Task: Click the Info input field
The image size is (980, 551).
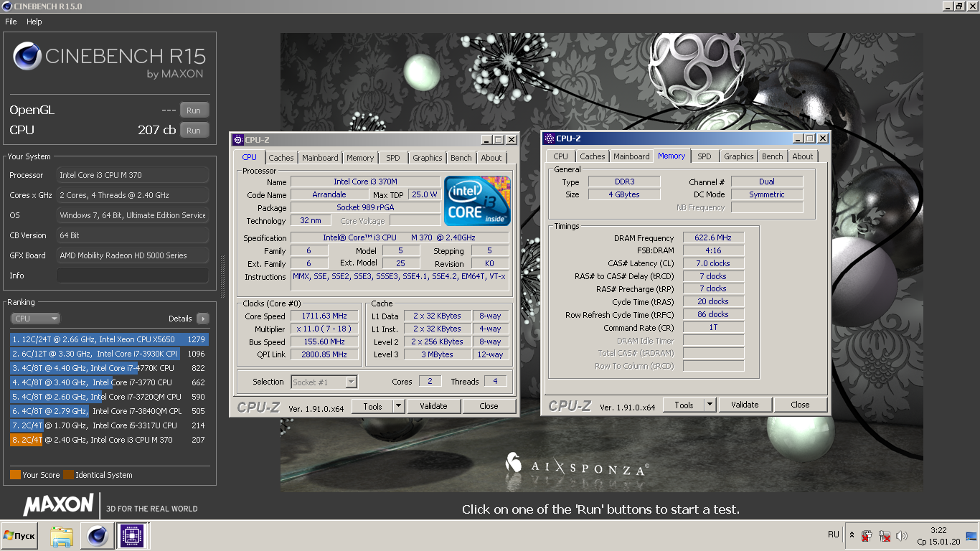Action: (x=133, y=275)
